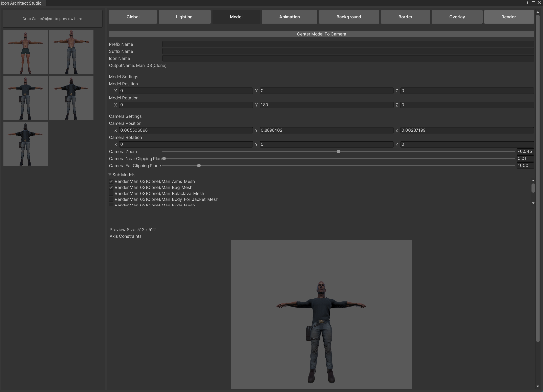Click the Model Rotation Y field

click(326, 105)
